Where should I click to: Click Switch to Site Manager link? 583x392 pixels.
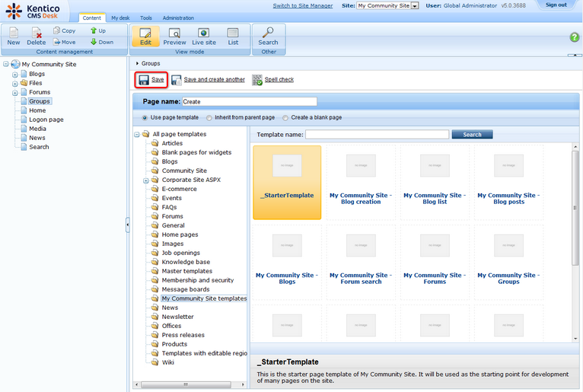[303, 5]
